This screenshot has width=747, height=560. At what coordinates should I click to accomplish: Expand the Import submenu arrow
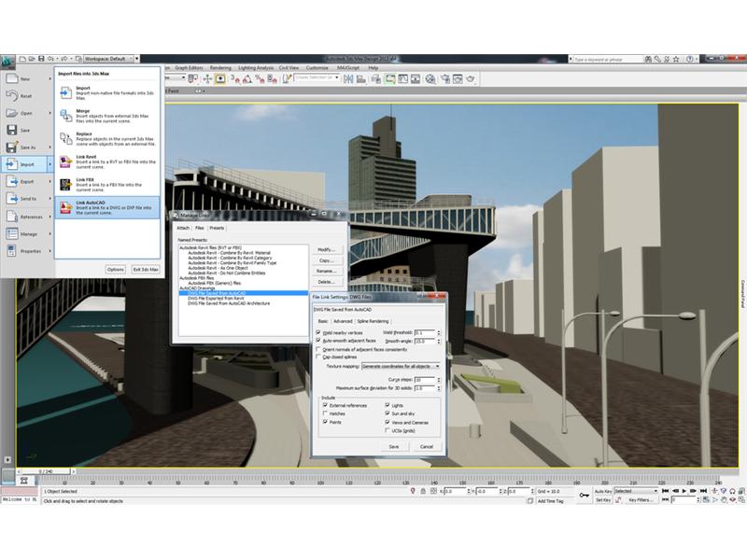click(49, 164)
